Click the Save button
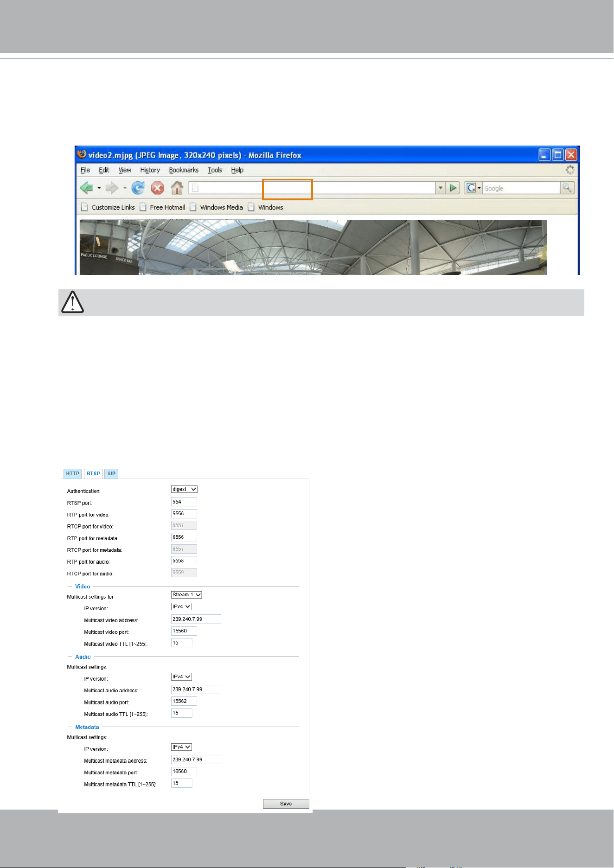This screenshot has width=614, height=868. tap(286, 804)
